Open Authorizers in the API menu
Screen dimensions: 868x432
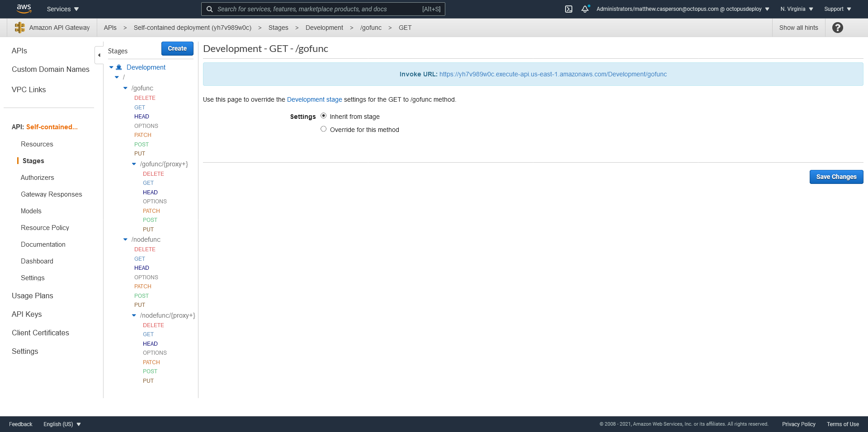point(37,178)
